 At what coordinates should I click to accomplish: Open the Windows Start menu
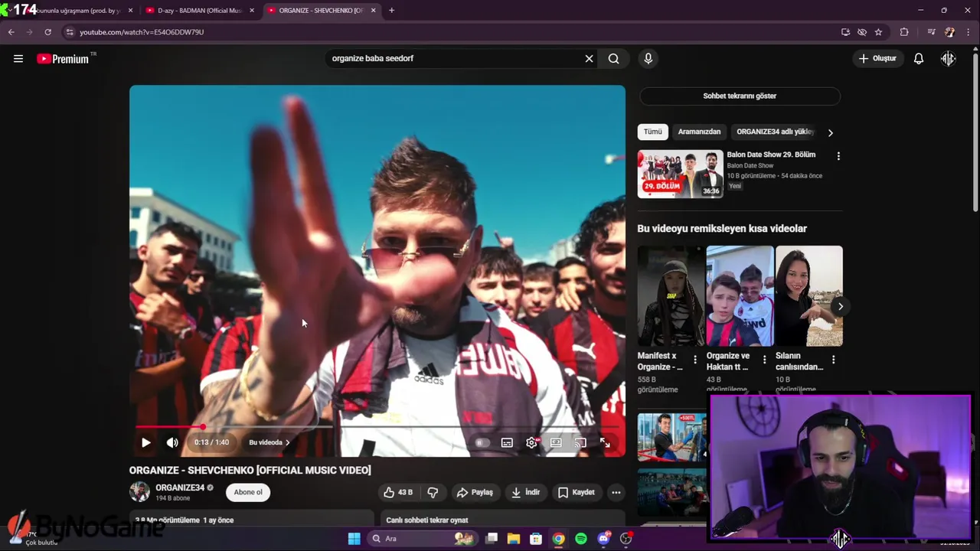point(354,539)
